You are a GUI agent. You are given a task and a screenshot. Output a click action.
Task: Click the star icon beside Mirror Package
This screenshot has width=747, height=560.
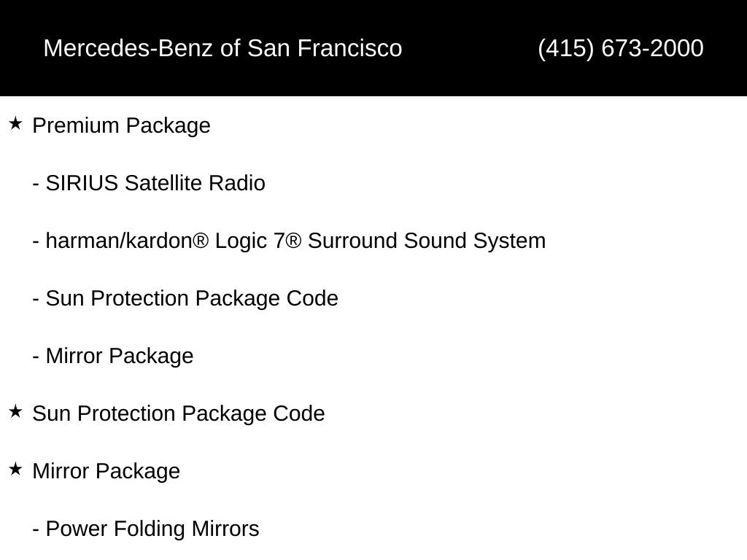coord(15,469)
